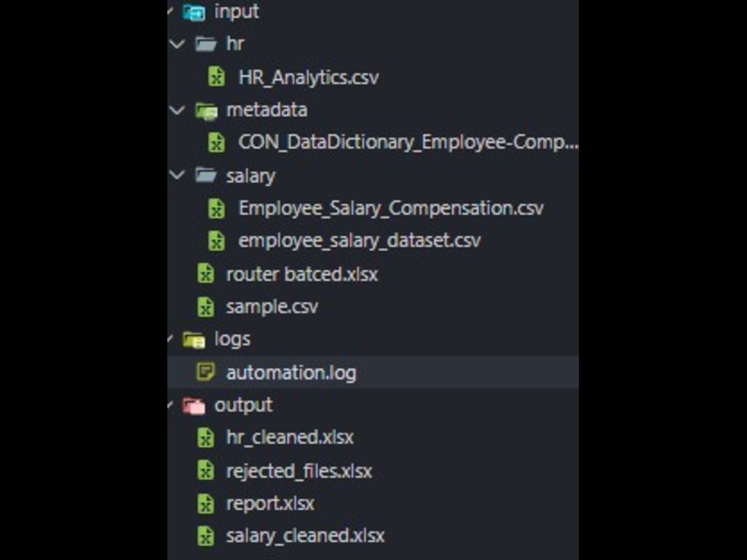Viewport: 747px width, 560px height.
Task: Click the router batced.xlsx file icon
Action: (x=205, y=274)
